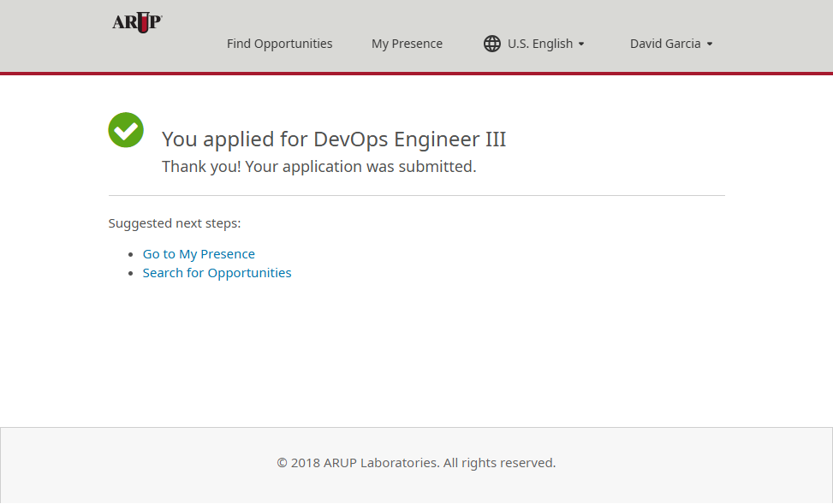The width and height of the screenshot is (833, 504).
Task: Expand the caret beside David Garcia
Action: pos(710,44)
